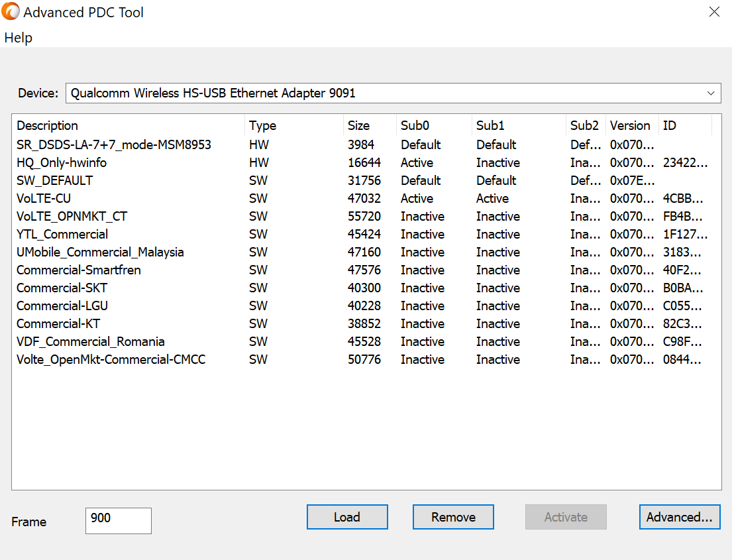Click size value 45424

[x=364, y=234]
